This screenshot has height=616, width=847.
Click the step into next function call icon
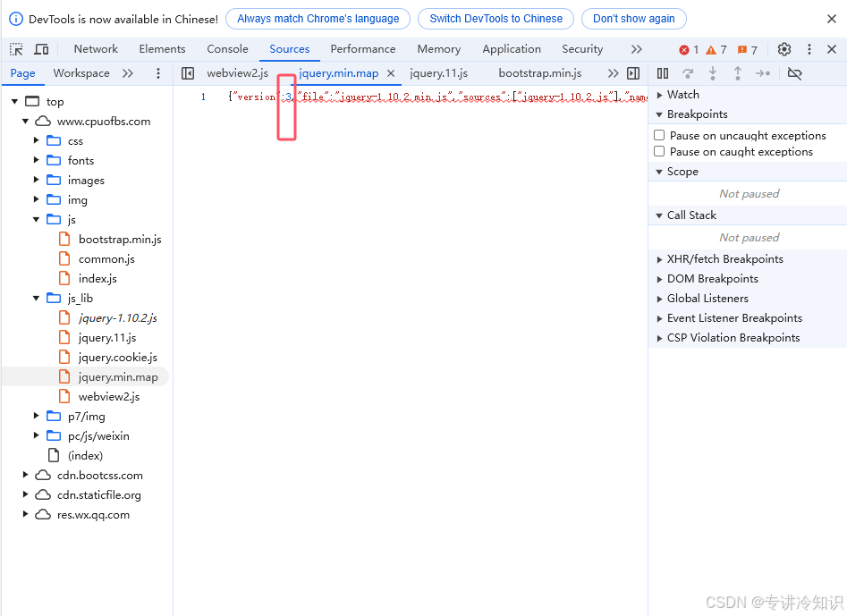click(x=713, y=73)
